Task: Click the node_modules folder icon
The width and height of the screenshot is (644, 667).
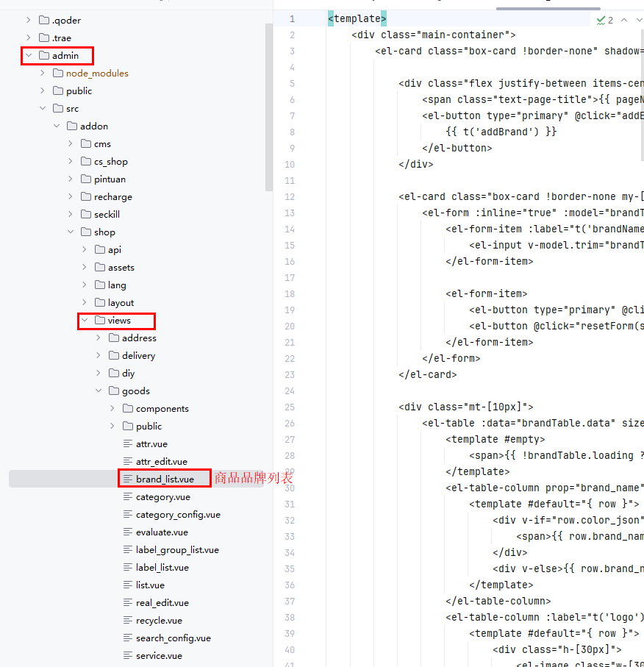Action: pyautogui.click(x=58, y=74)
